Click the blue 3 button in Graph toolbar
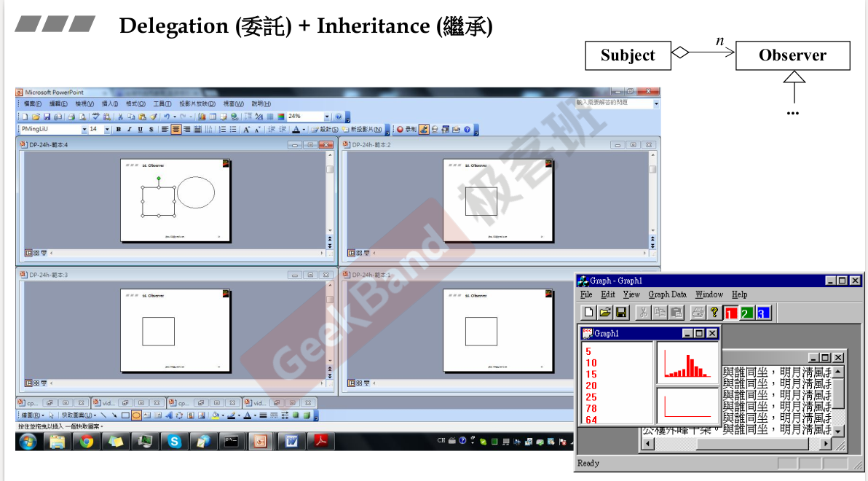 click(x=763, y=313)
